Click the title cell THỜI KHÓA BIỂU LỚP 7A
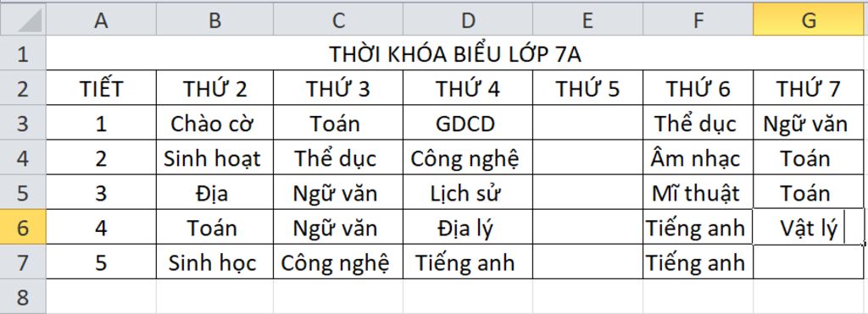The width and height of the screenshot is (868, 314). (x=455, y=53)
